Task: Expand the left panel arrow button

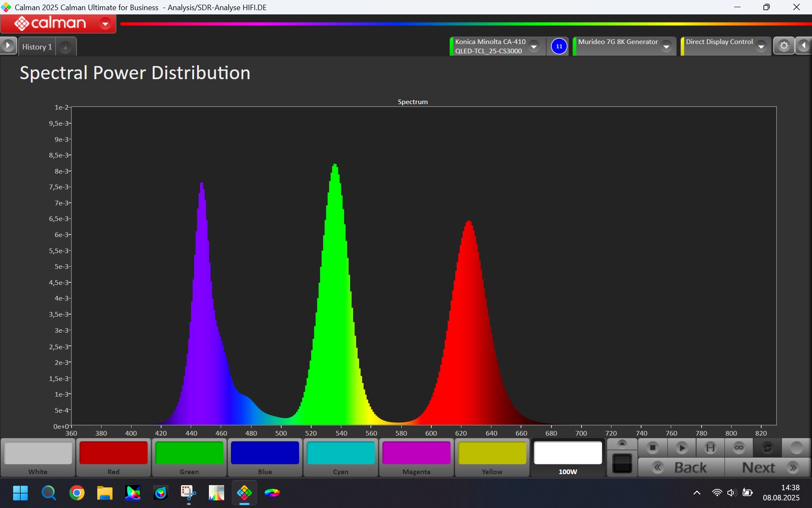Action: (8, 46)
